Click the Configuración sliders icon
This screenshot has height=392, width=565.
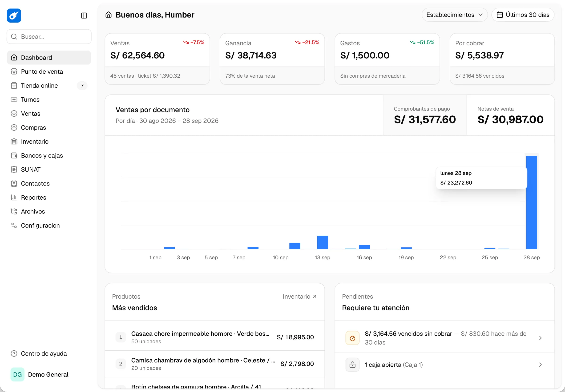click(x=14, y=226)
